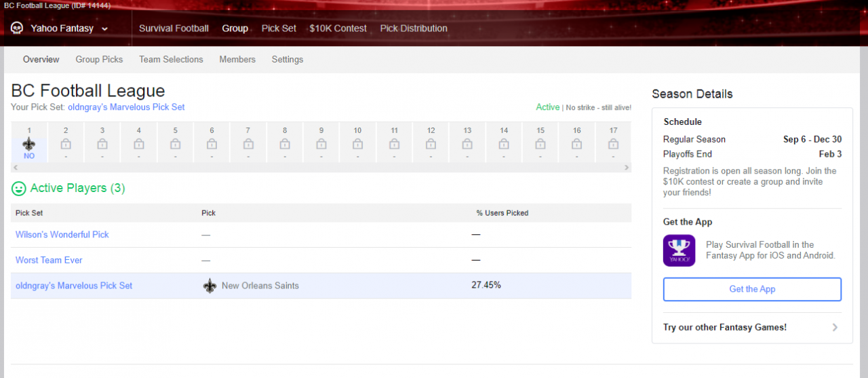Click the Pick column header
The height and width of the screenshot is (378, 868).
click(x=208, y=213)
